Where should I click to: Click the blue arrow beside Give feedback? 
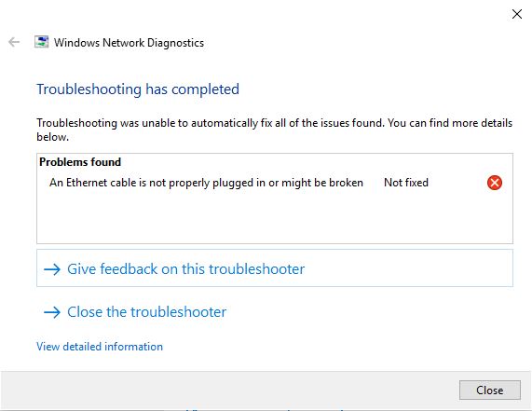pos(52,269)
